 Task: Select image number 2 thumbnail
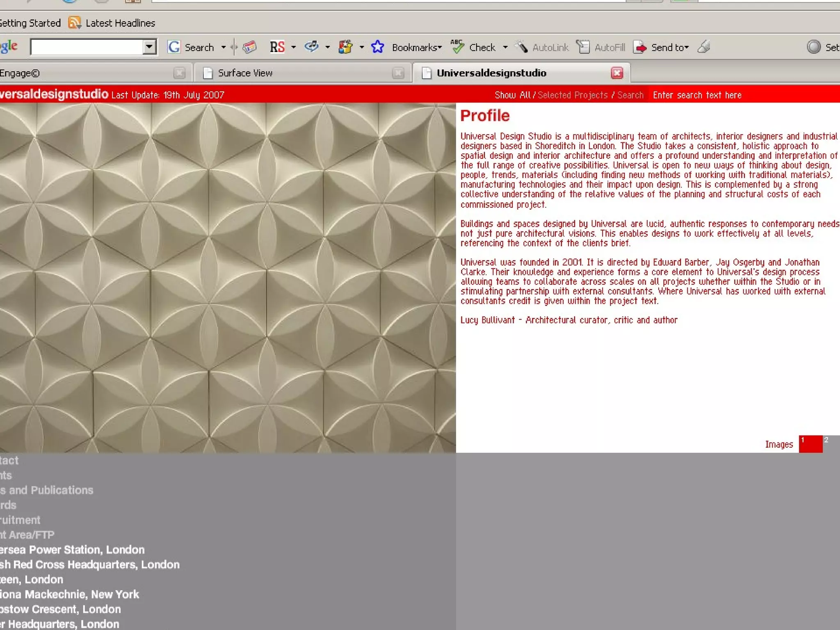click(831, 444)
